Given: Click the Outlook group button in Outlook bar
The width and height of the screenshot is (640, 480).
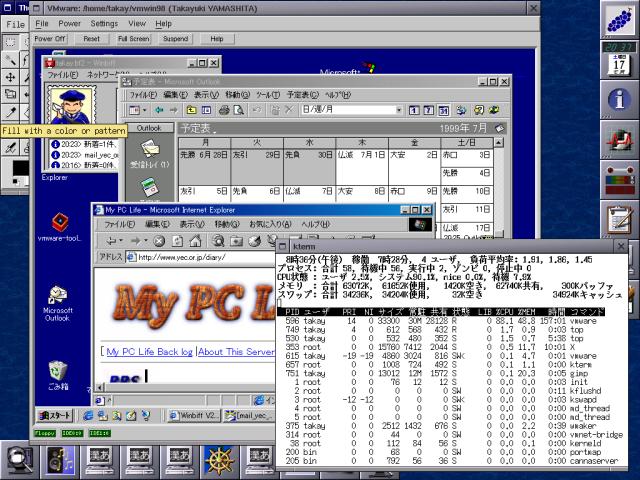Looking at the screenshot, I should (x=149, y=128).
